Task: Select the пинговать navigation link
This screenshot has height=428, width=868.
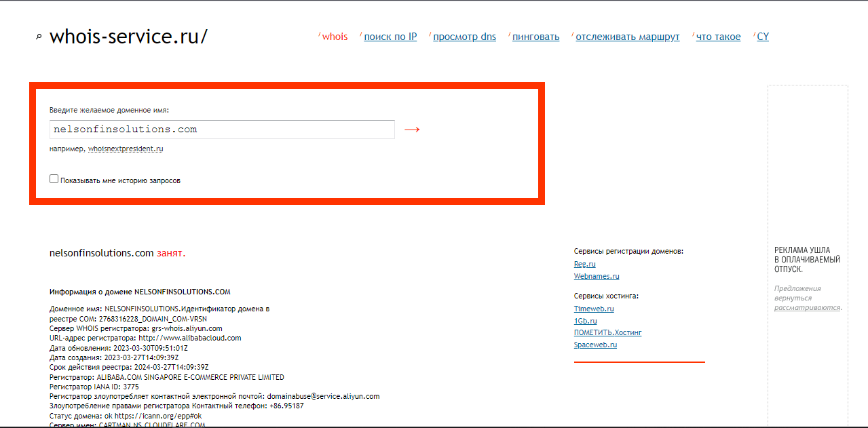Action: click(x=535, y=37)
